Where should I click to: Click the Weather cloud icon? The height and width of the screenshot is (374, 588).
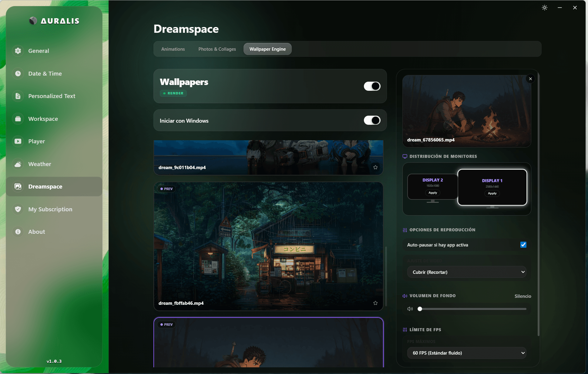point(18,164)
